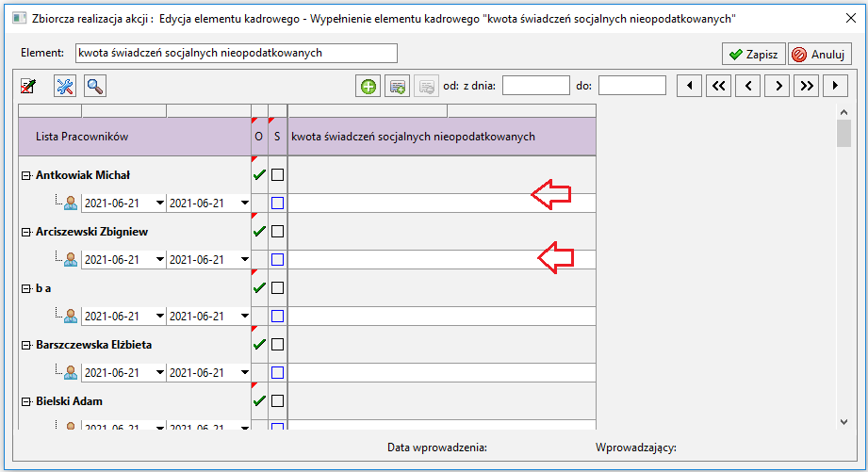Close the Zbiorcza realizacja akcji window

coord(851,18)
